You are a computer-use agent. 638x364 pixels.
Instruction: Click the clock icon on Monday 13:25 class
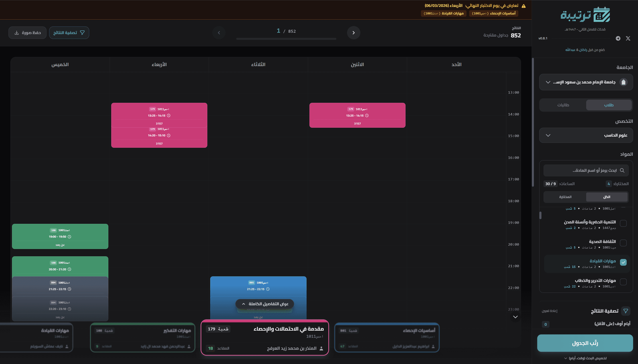tap(367, 115)
